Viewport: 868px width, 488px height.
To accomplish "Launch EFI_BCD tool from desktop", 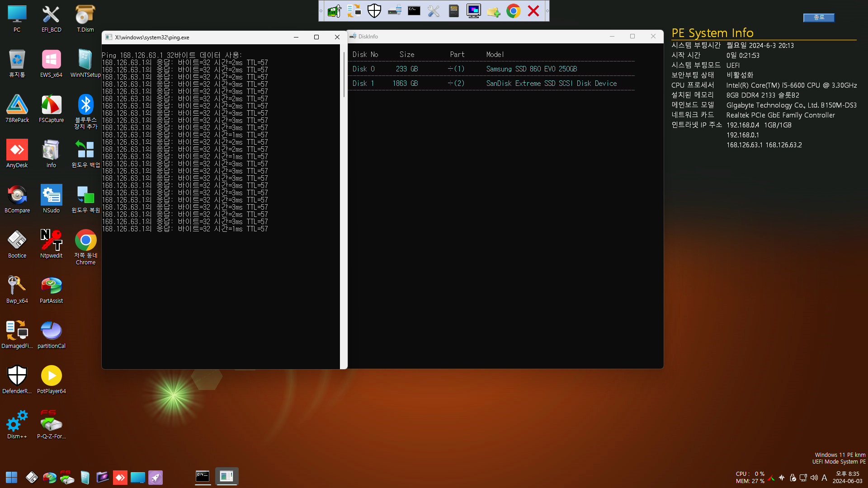I will tap(51, 19).
